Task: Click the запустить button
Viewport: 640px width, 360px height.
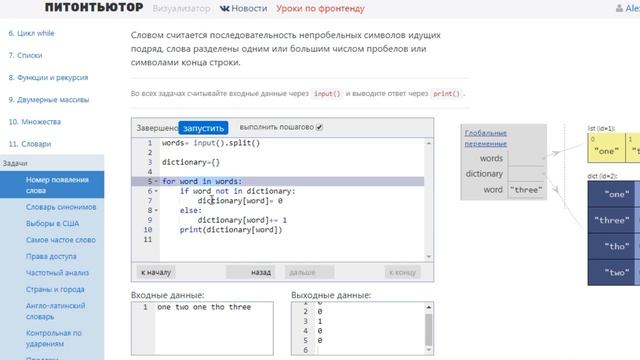Action: point(203,128)
